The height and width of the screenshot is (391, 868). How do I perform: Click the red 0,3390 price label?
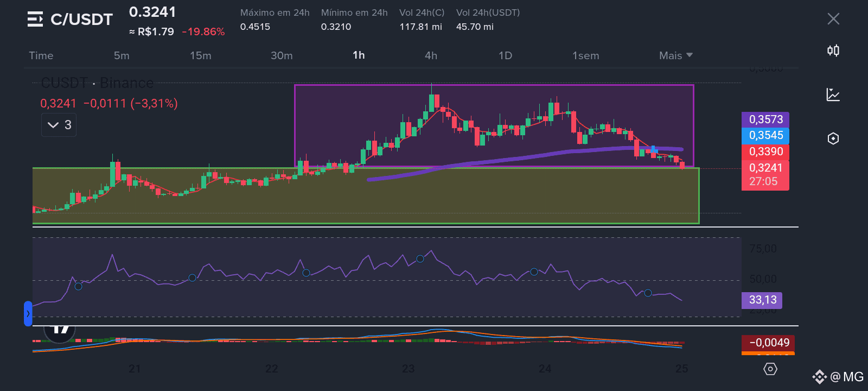[765, 152]
